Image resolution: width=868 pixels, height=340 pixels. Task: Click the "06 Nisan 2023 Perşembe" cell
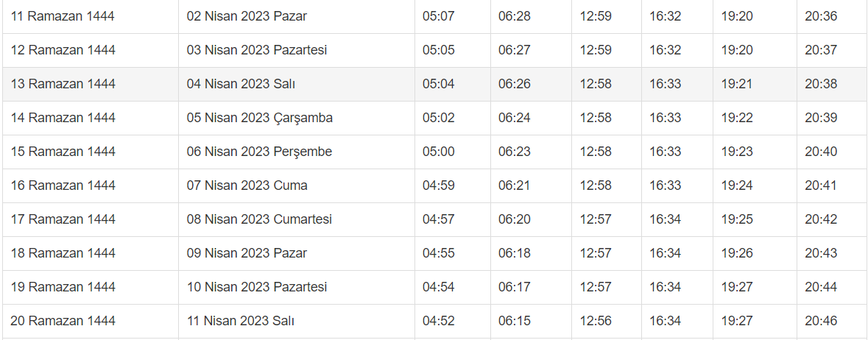point(259,152)
